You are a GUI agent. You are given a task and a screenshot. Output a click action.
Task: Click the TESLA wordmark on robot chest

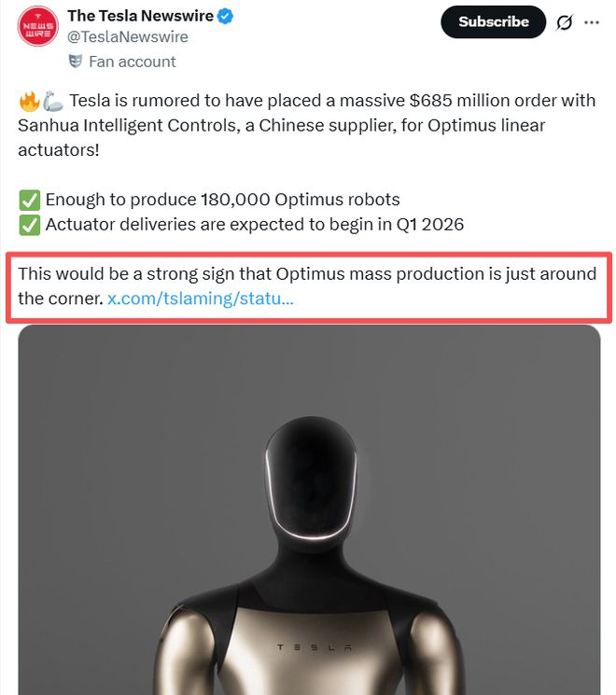314,647
